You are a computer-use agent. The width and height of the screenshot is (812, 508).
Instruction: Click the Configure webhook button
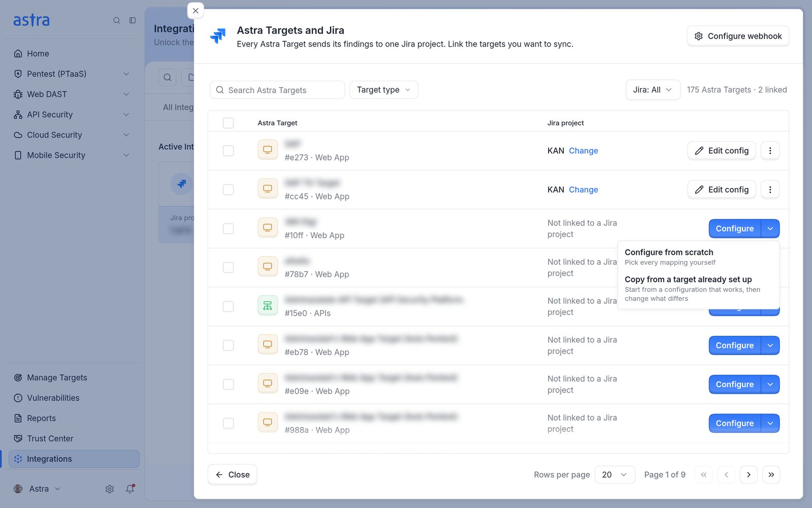[x=738, y=36]
